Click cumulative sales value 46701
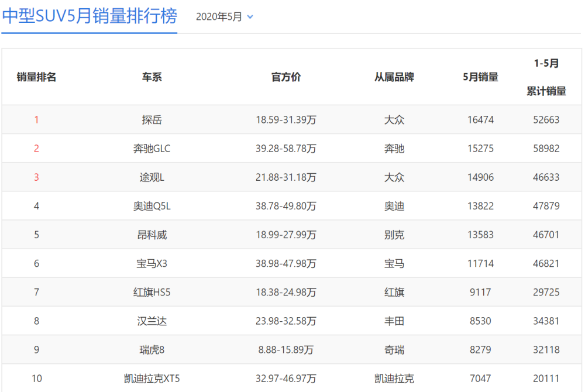Screen dimensions: 585x392 (546, 235)
